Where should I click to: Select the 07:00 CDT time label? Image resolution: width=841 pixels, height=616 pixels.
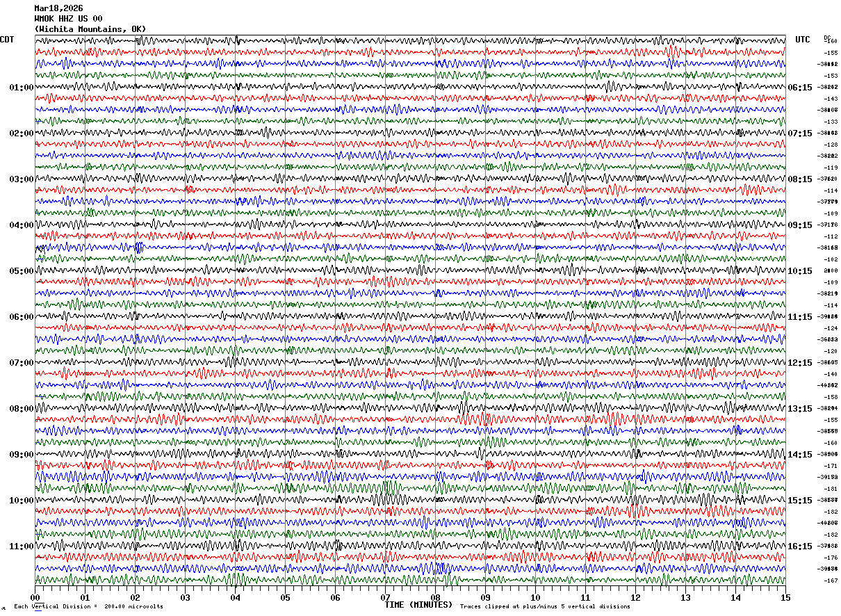pos(22,363)
